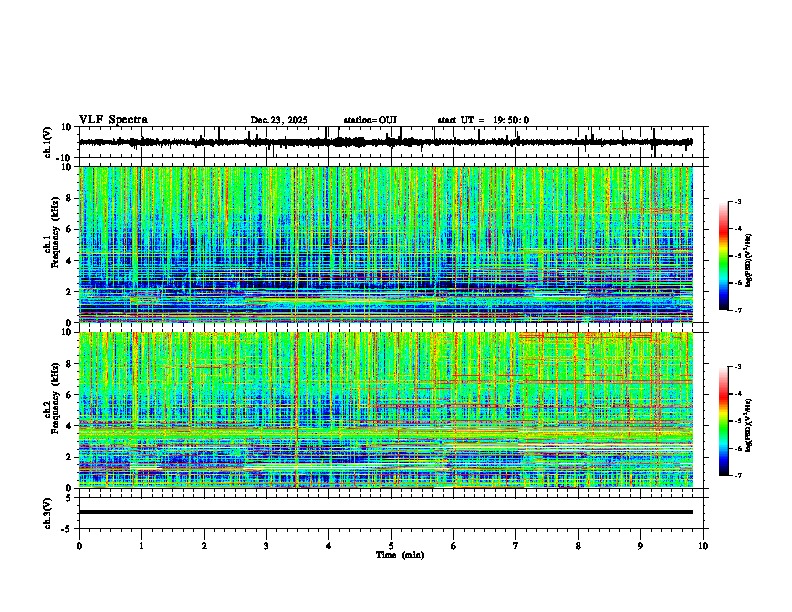Image resolution: width=792 pixels, height=612 pixels.
Task: Click the ch.1 frequency spectrogram panel
Action: [386, 244]
